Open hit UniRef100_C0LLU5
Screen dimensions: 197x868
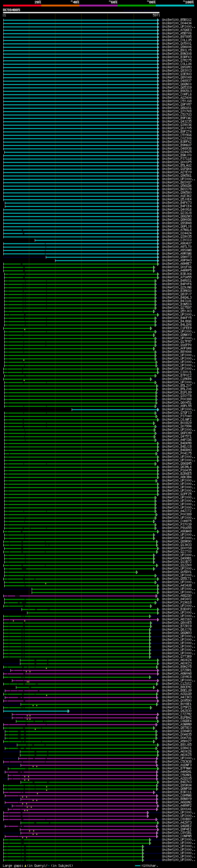click(177, 40)
